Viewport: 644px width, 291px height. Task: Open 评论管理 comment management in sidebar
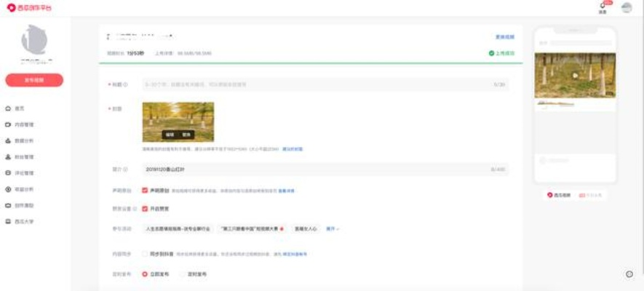tap(23, 173)
